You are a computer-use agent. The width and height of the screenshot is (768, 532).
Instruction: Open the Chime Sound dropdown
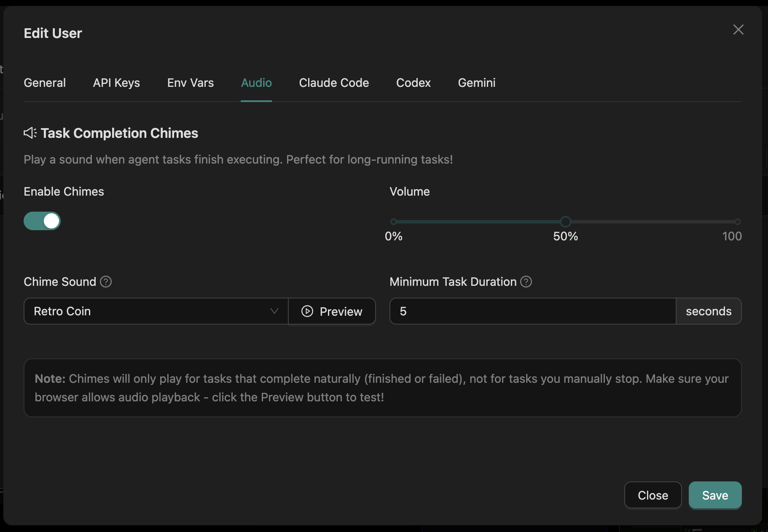coord(155,311)
